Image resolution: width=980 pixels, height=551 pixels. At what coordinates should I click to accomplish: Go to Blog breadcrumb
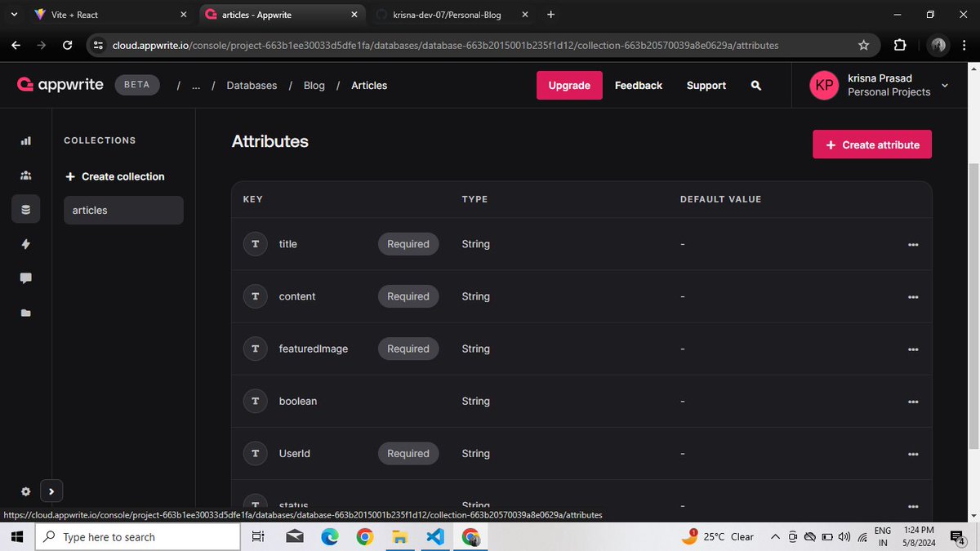[x=314, y=85]
